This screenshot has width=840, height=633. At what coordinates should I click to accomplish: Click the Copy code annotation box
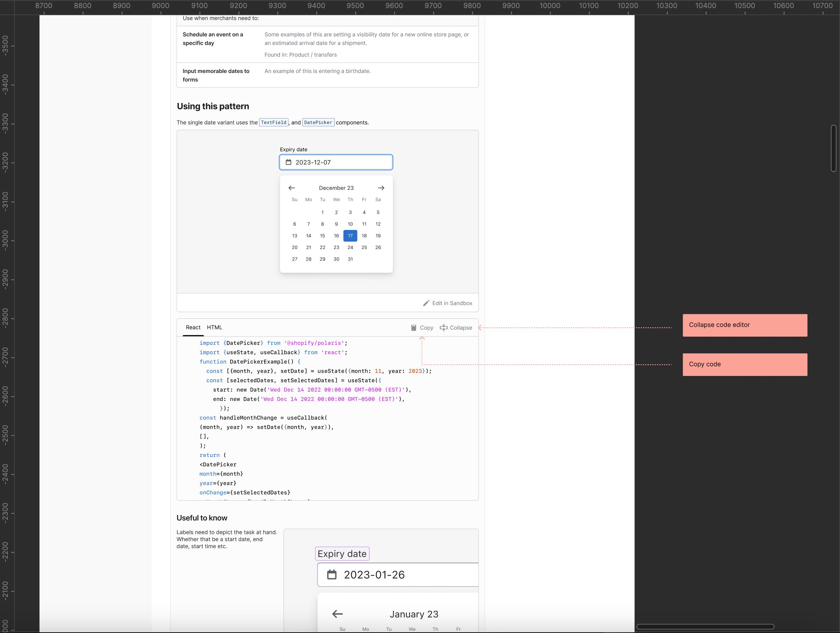click(744, 365)
